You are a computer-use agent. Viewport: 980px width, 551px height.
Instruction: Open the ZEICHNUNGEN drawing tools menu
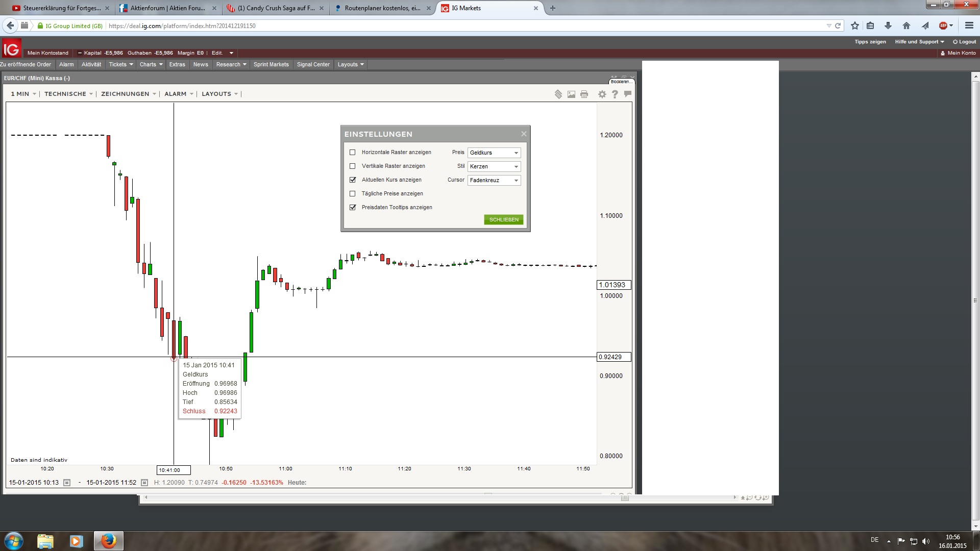127,94
